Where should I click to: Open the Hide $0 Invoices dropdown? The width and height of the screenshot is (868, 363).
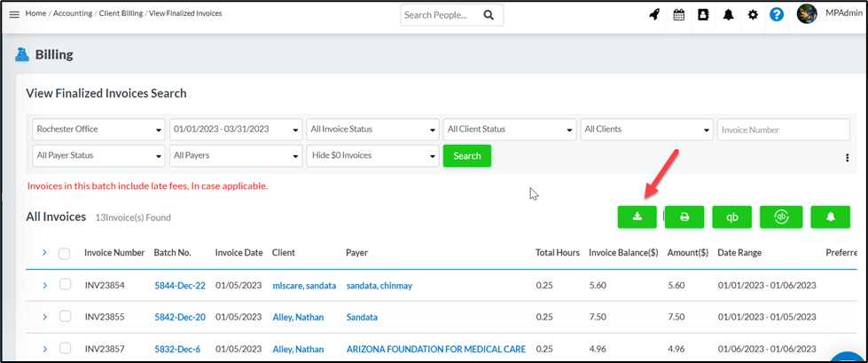[372, 156]
